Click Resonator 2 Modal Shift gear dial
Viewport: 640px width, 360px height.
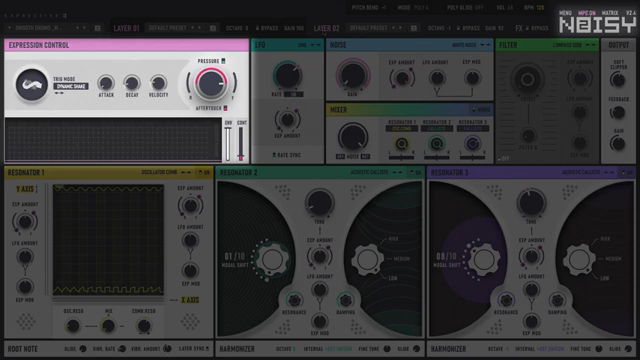(272, 259)
